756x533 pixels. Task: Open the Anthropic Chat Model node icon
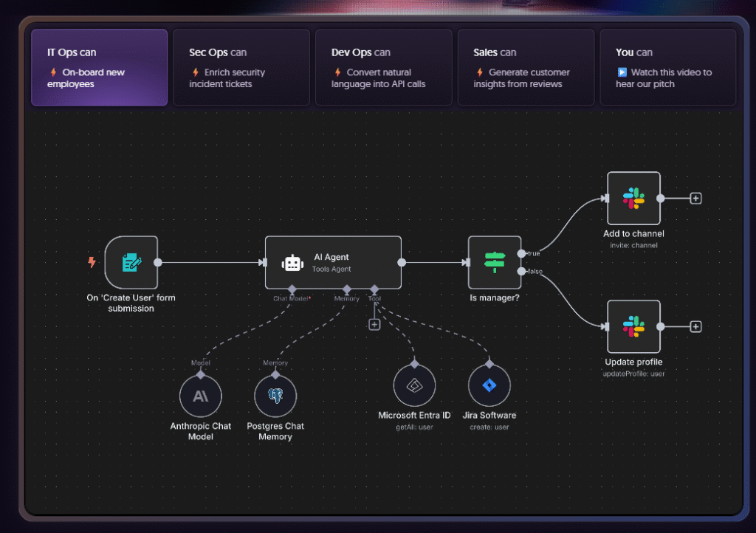(200, 395)
